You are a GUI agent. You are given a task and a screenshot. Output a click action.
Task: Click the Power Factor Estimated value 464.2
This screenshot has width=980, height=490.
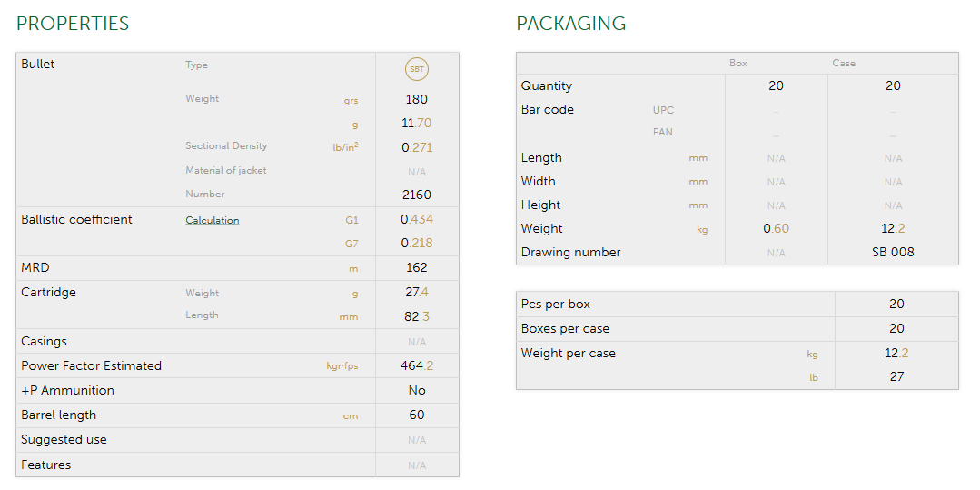(417, 365)
